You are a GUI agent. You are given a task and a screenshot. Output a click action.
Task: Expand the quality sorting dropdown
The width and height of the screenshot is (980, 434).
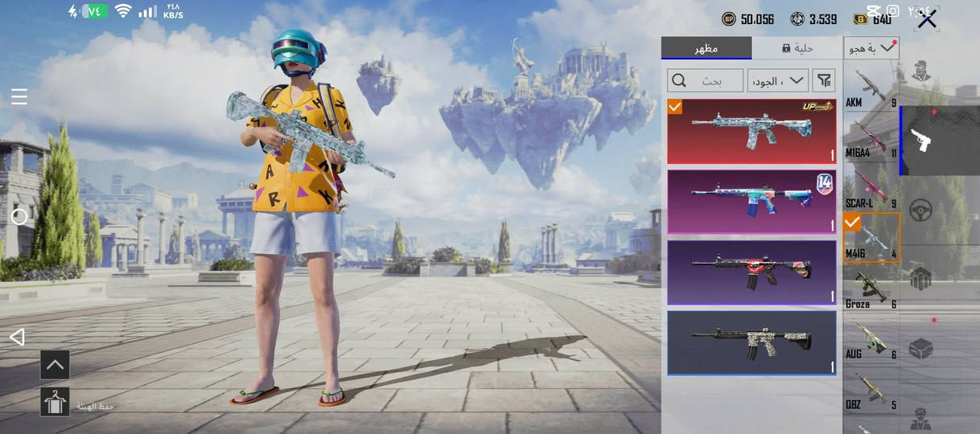(x=778, y=80)
